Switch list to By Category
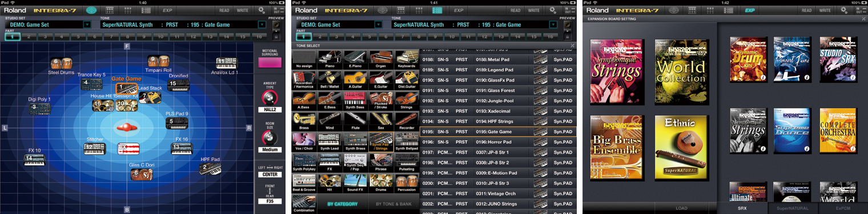Image resolution: width=868 pixels, height=214 pixels. tap(343, 204)
